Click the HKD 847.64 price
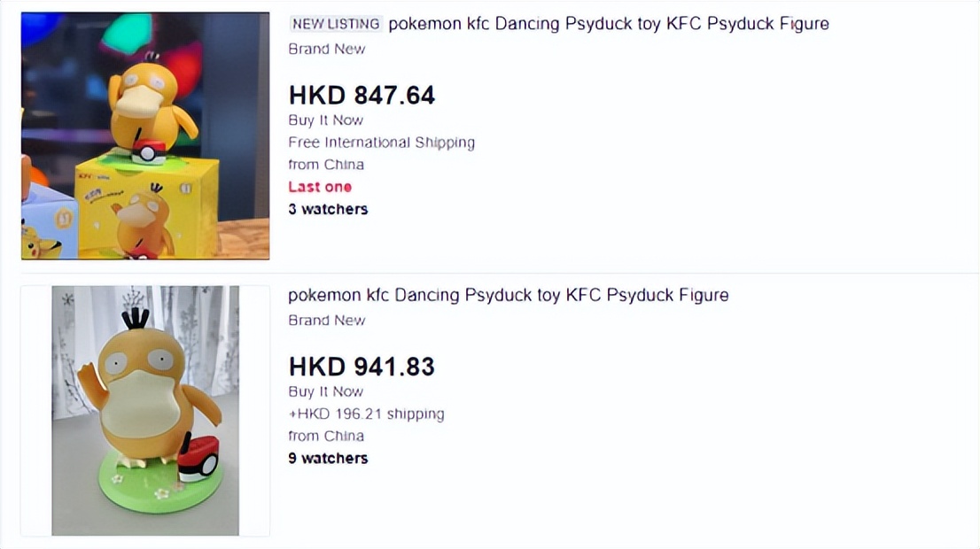The height and width of the screenshot is (549, 980). pyautogui.click(x=362, y=96)
